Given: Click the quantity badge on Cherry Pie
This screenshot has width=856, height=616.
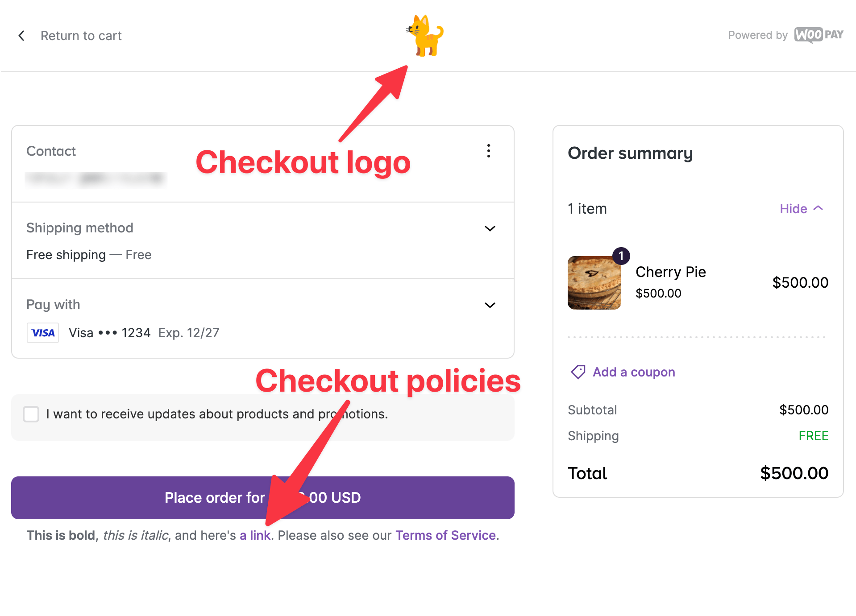Looking at the screenshot, I should click(x=621, y=256).
